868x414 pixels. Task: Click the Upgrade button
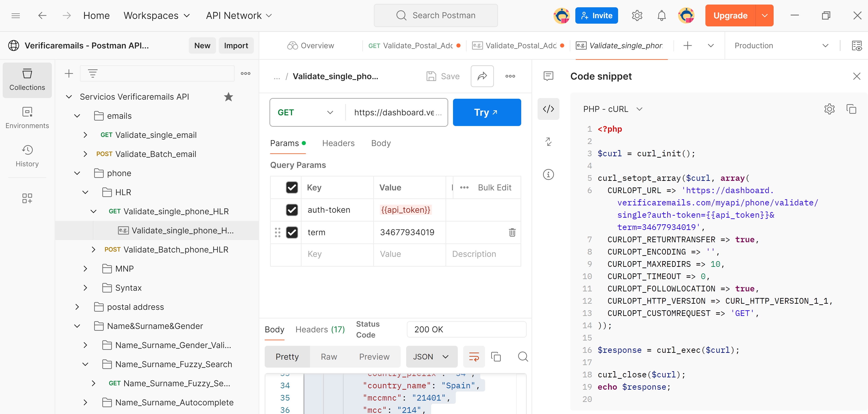[730, 15]
